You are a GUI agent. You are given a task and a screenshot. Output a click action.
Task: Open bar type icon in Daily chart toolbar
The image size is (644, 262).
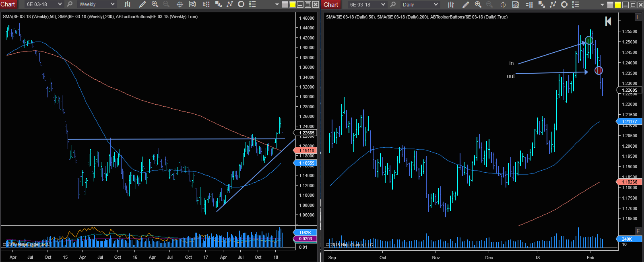451,4
